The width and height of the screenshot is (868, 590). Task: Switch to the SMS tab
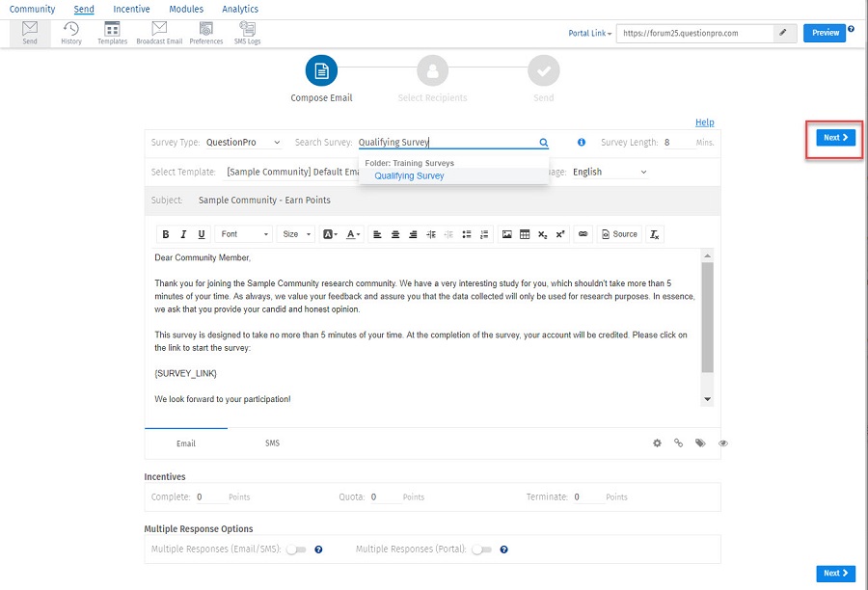[x=272, y=443]
